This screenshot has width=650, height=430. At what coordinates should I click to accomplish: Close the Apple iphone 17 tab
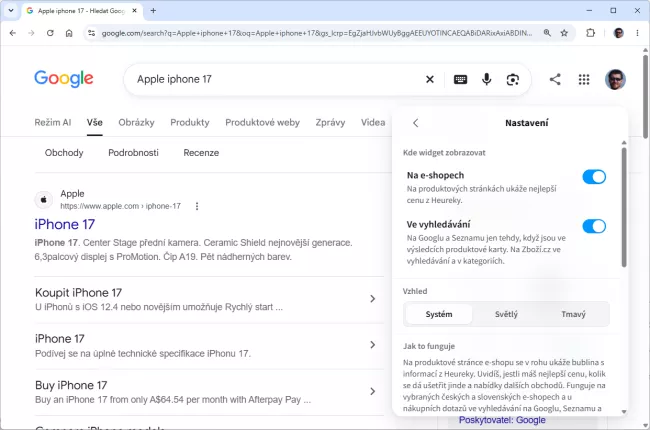coord(134,11)
